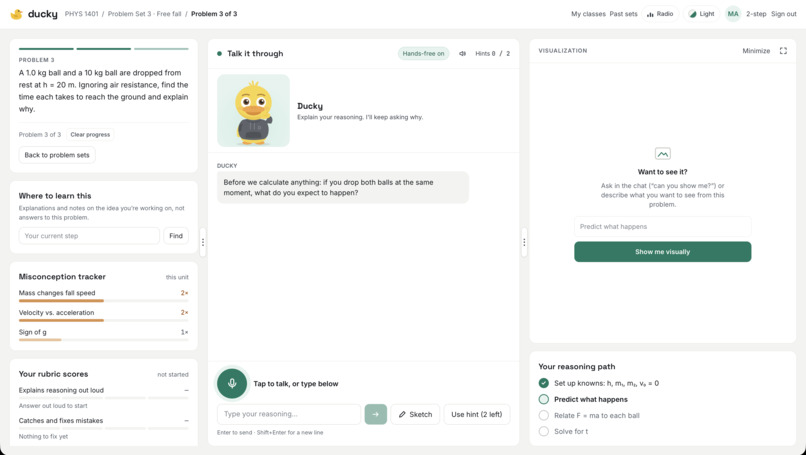Click the 2-step link
The image size is (806, 455).
pyautogui.click(x=756, y=14)
